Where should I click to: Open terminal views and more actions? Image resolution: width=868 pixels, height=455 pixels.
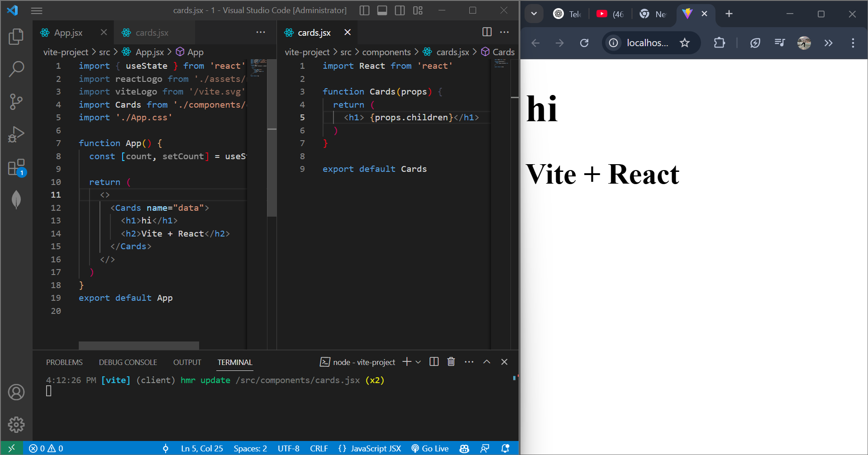pyautogui.click(x=469, y=362)
